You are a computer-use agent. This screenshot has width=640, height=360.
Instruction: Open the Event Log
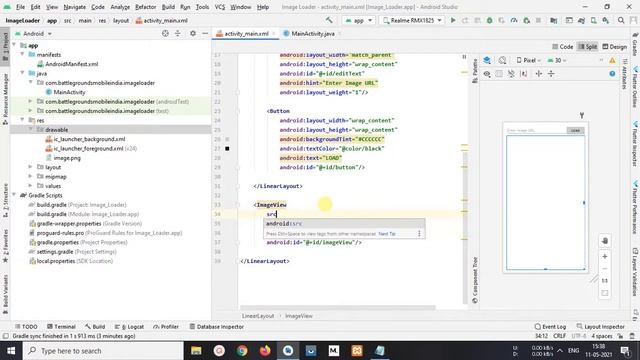[550, 327]
